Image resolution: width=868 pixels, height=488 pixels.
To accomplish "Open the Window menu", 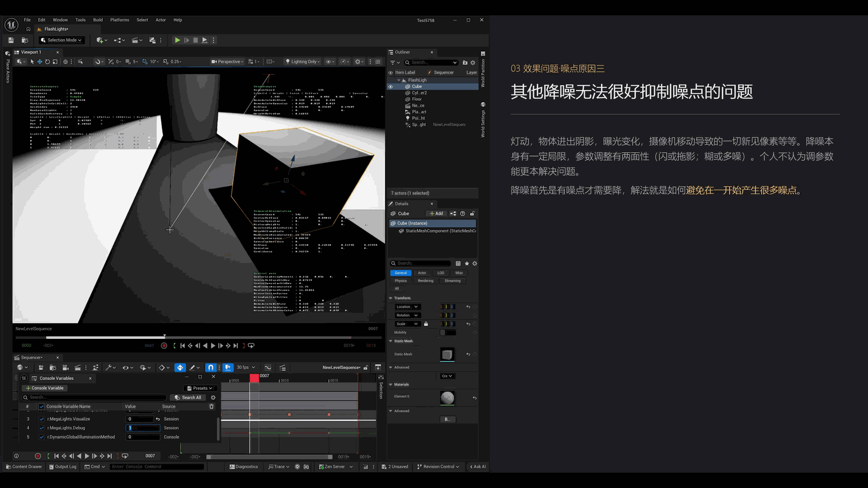I will 60,20.
